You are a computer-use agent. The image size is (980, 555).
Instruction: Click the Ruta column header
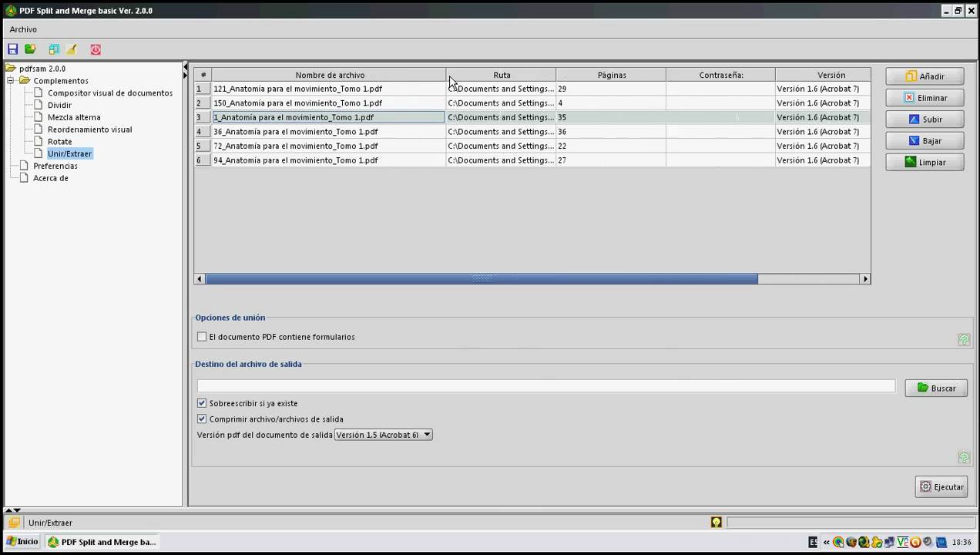[502, 75]
